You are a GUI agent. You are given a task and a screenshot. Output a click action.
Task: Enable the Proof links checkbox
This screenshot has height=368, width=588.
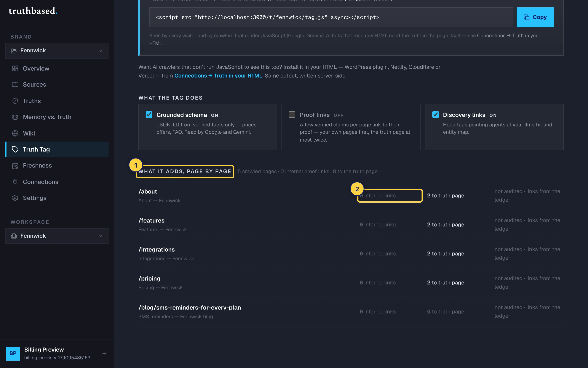click(292, 115)
